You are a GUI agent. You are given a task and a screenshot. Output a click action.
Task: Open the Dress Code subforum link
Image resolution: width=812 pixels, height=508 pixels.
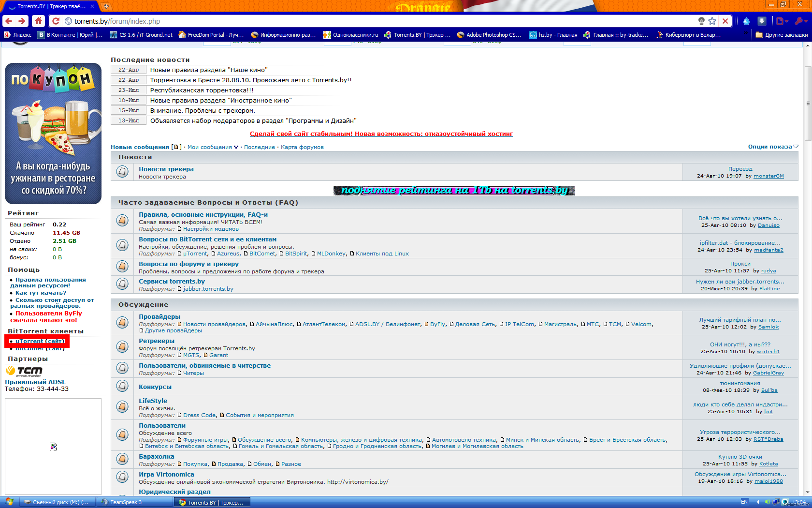(x=199, y=415)
